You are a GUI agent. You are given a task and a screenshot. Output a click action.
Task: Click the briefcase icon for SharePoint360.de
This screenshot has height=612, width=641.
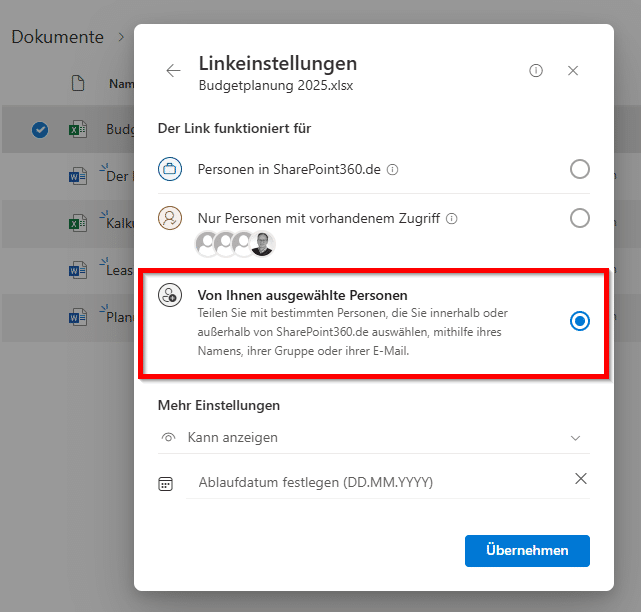pyautogui.click(x=170, y=169)
